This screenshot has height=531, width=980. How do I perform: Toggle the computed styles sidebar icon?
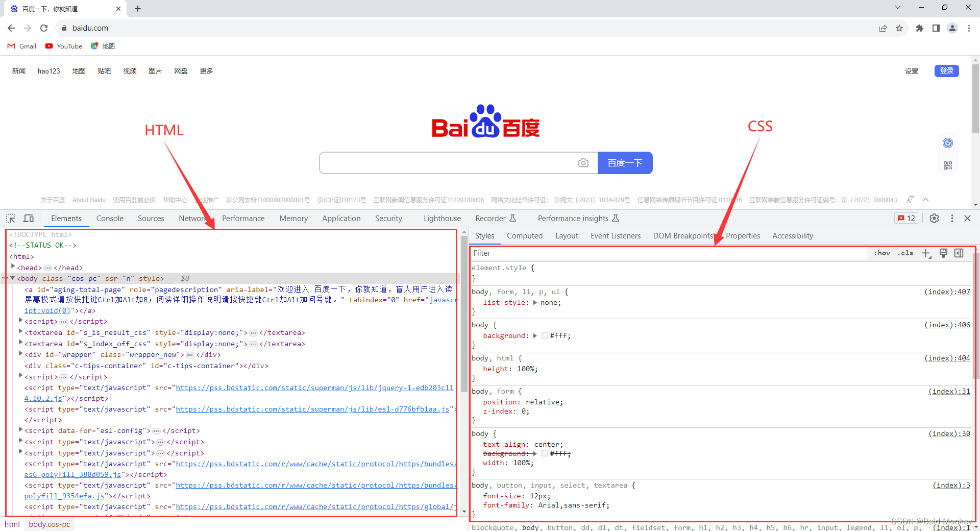(x=959, y=253)
